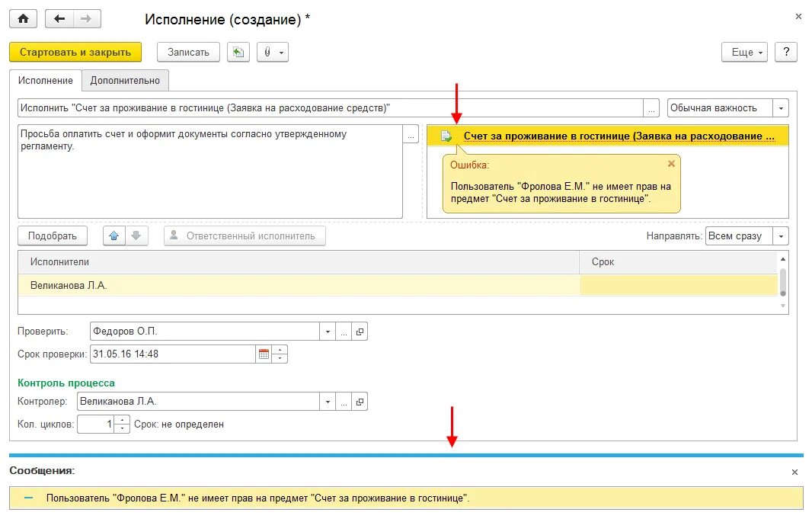The height and width of the screenshot is (519, 812).
Task: Save with the Записать button
Action: [188, 53]
